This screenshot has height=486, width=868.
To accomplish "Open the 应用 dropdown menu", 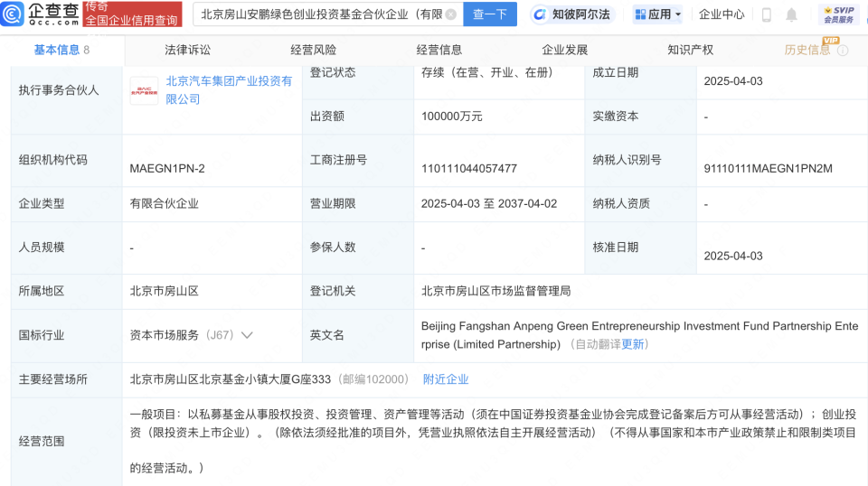I will [x=657, y=14].
